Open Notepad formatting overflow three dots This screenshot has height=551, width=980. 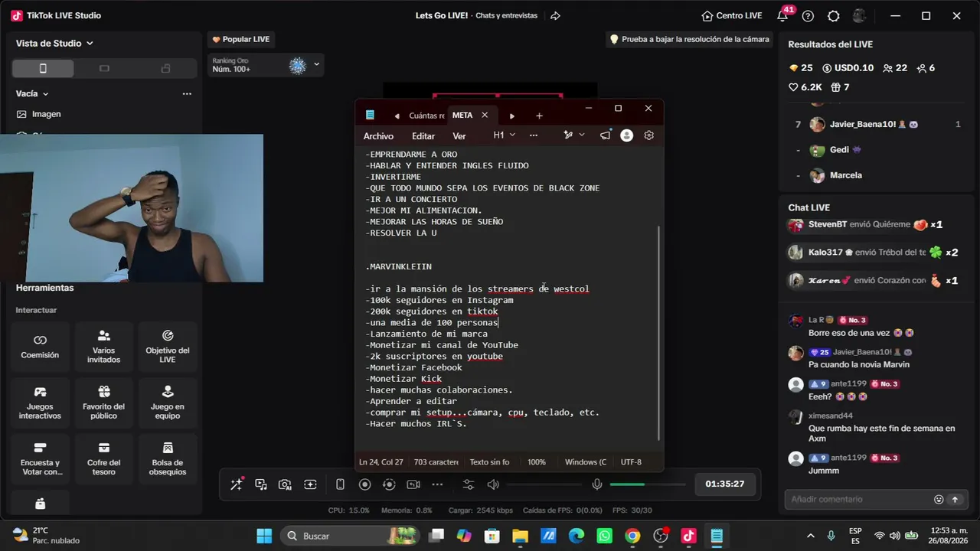coord(534,135)
